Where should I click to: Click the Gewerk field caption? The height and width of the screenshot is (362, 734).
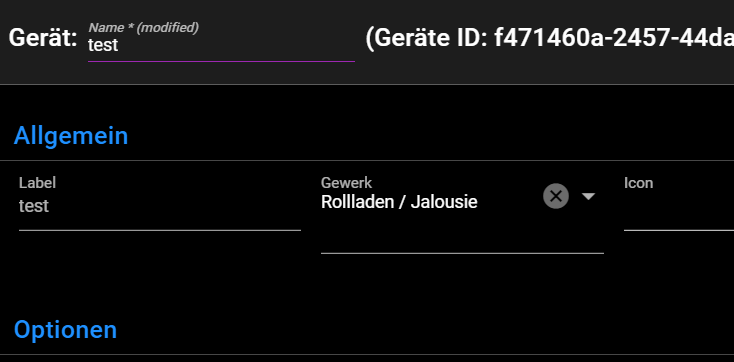point(346,183)
